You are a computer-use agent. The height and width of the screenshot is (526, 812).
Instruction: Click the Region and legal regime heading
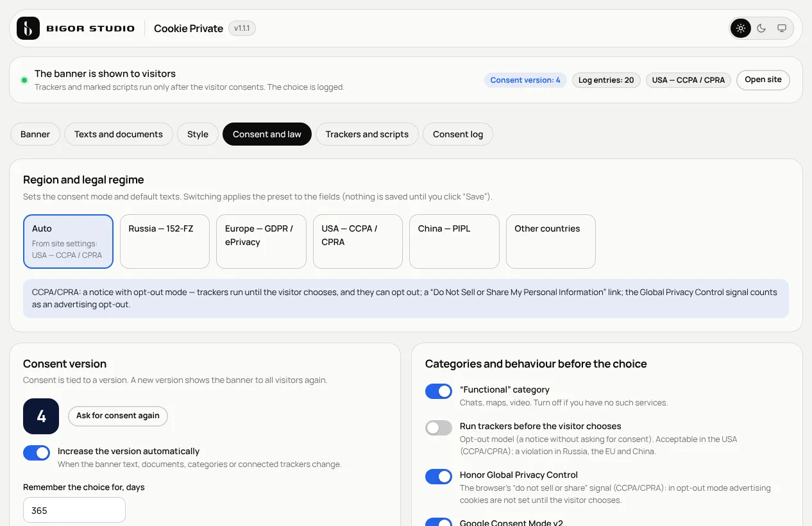click(83, 180)
